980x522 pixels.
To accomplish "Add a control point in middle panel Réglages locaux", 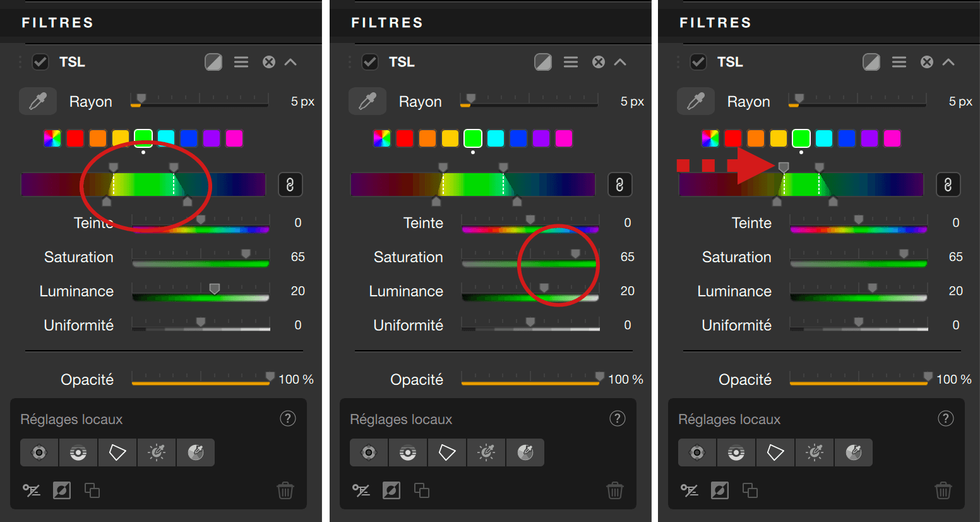I will (369, 452).
